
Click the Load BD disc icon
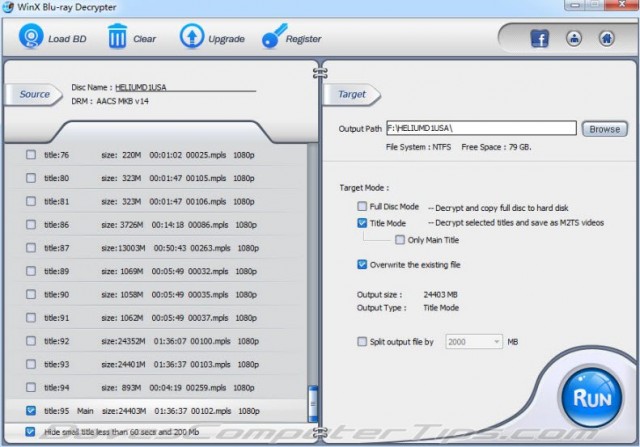[x=31, y=37]
